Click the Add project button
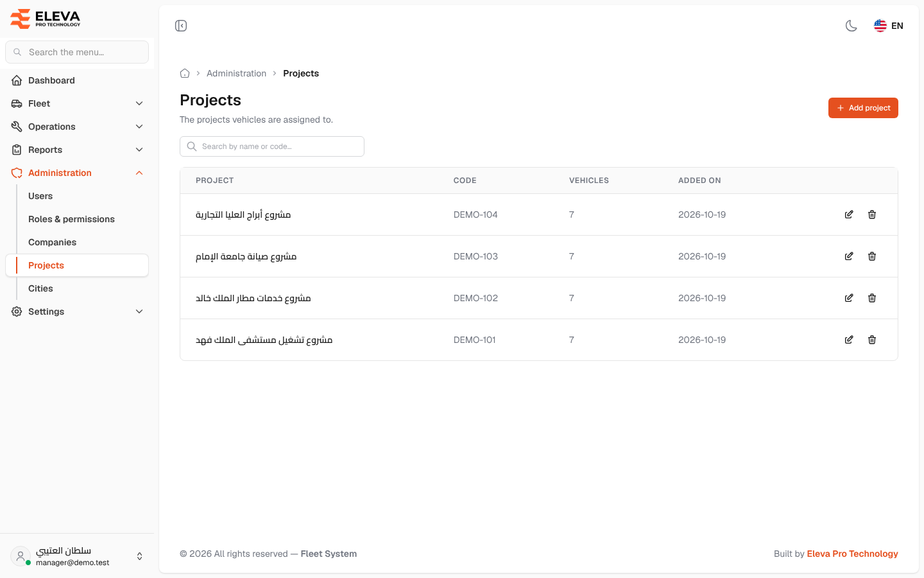 point(863,108)
